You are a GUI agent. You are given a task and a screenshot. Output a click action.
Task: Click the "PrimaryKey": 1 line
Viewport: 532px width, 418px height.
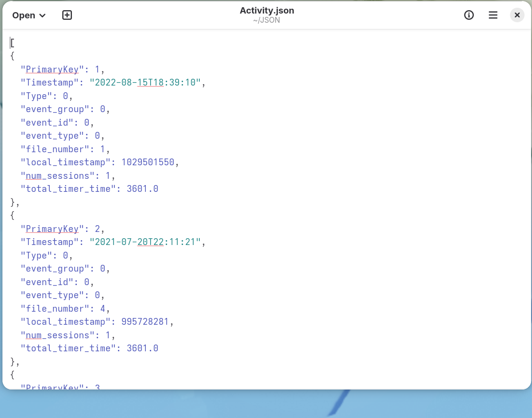pos(62,70)
